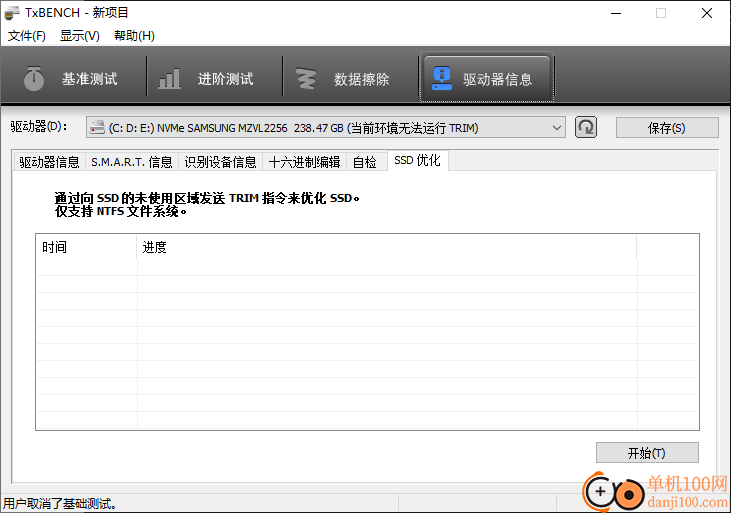The height and width of the screenshot is (513, 731).
Task: Switch to the S.M.A.R.T. 信息 tab
Action: (x=131, y=162)
